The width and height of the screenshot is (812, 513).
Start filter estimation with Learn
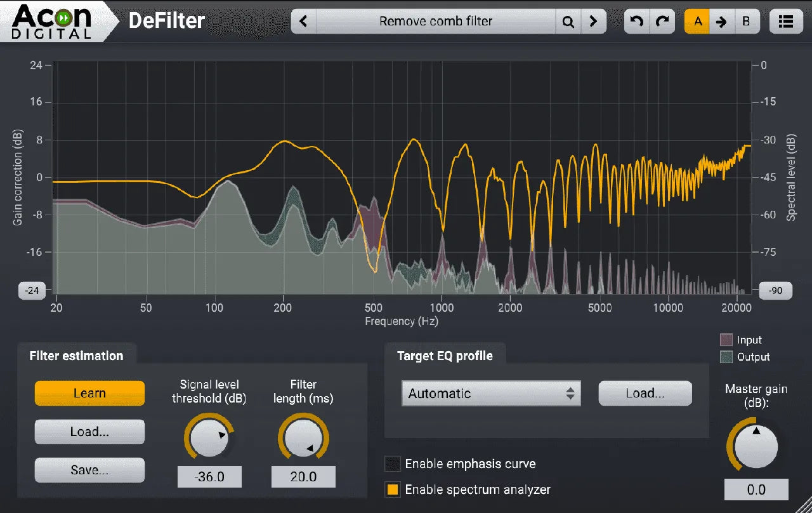pyautogui.click(x=89, y=393)
